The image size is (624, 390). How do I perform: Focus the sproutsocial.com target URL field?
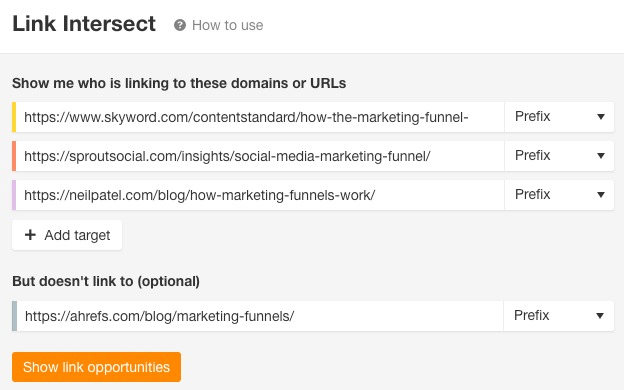click(260, 156)
